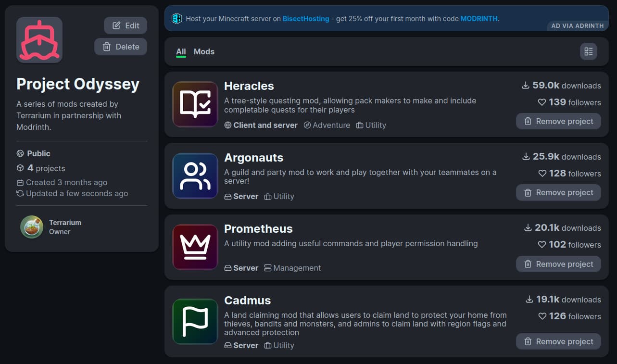Select the Cadmus flag icon
Viewport: 617px width, 364px height.
pyautogui.click(x=195, y=320)
